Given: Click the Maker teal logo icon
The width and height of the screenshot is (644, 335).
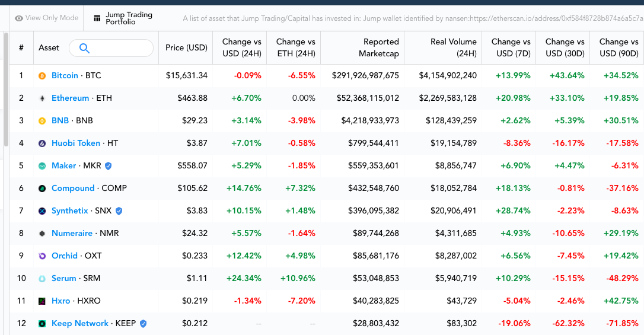Looking at the screenshot, I should 42,166.
